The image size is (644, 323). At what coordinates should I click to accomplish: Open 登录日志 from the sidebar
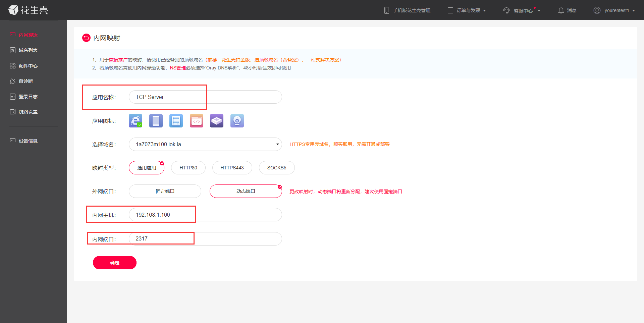[x=28, y=97]
